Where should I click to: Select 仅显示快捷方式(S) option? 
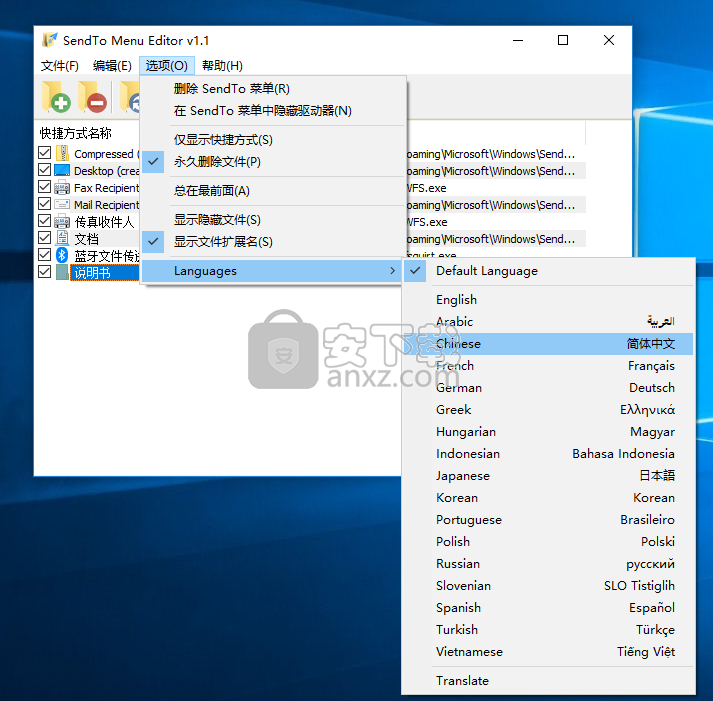[272, 140]
